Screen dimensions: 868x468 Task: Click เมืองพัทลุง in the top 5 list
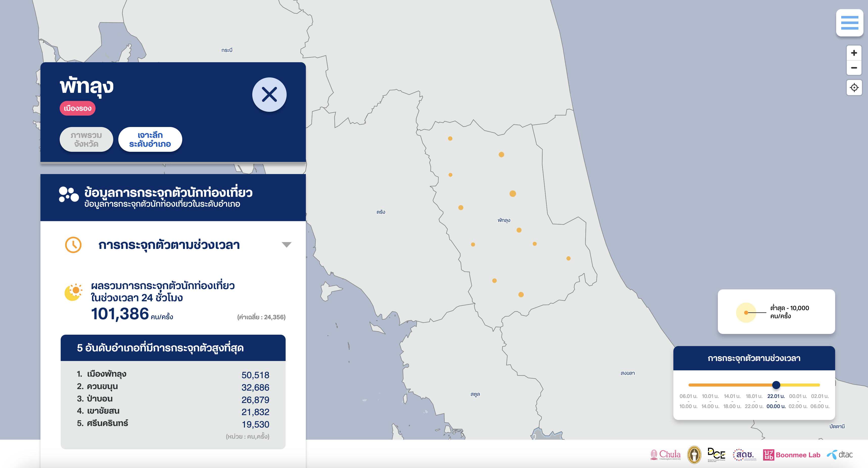pos(106,374)
